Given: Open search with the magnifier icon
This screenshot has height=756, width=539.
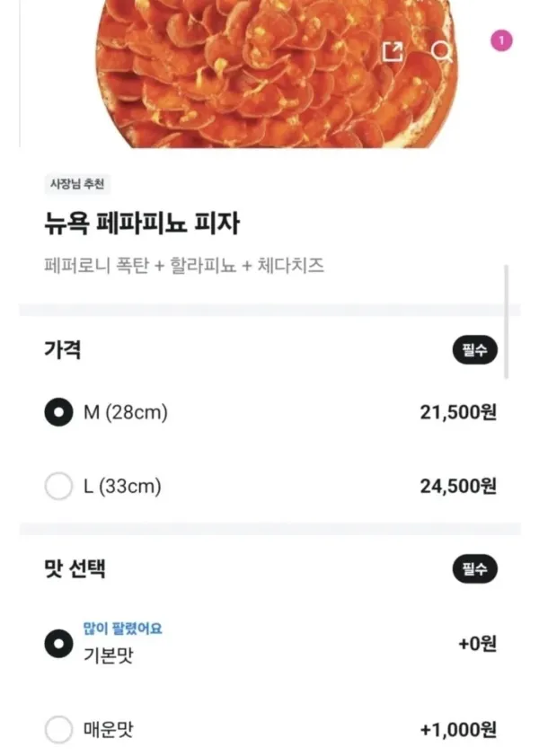Looking at the screenshot, I should 442,51.
